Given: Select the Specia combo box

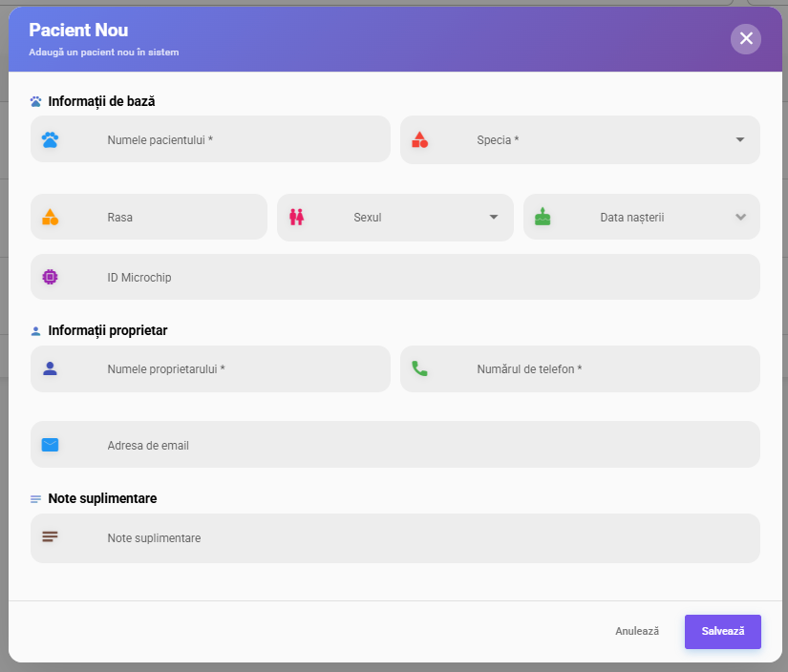Looking at the screenshot, I should (x=580, y=139).
